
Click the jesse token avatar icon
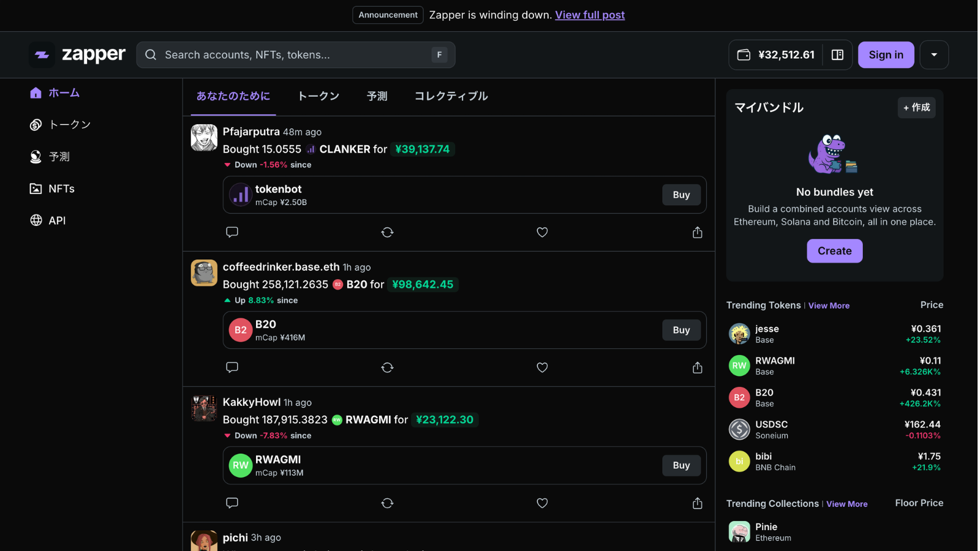click(x=739, y=334)
